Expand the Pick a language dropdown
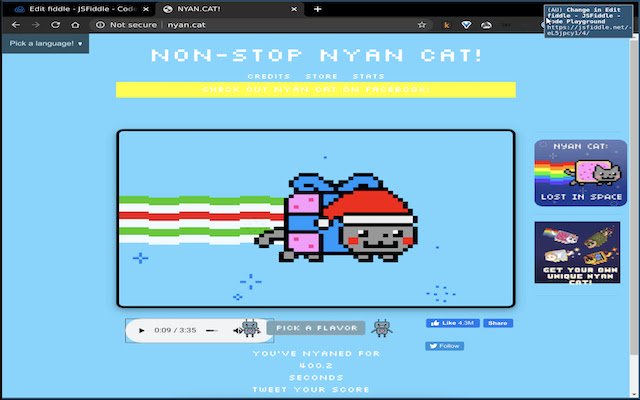This screenshot has height=400, width=640. click(46, 43)
